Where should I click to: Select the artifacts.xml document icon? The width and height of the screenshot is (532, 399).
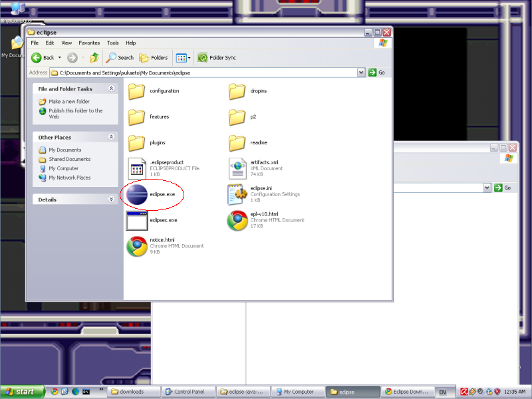pyautogui.click(x=237, y=168)
